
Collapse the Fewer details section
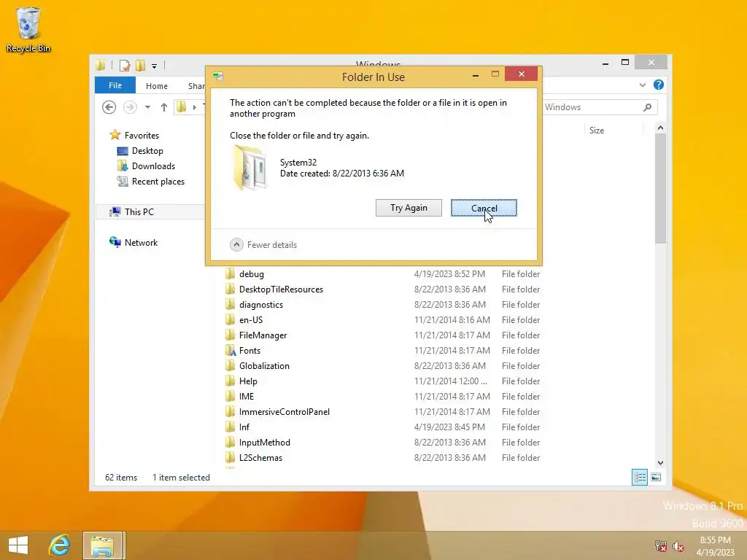[263, 245]
